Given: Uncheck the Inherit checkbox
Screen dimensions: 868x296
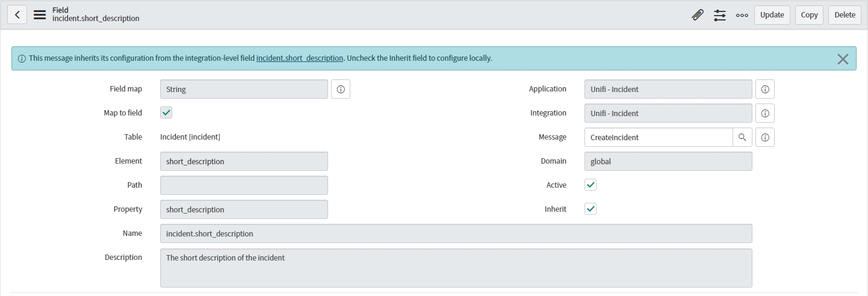Looking at the screenshot, I should tap(591, 209).
